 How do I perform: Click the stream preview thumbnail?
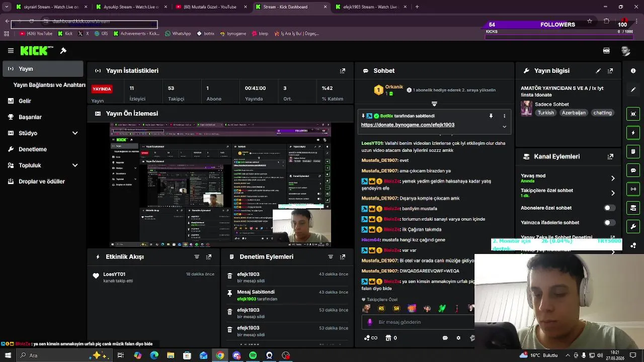pos(221,185)
